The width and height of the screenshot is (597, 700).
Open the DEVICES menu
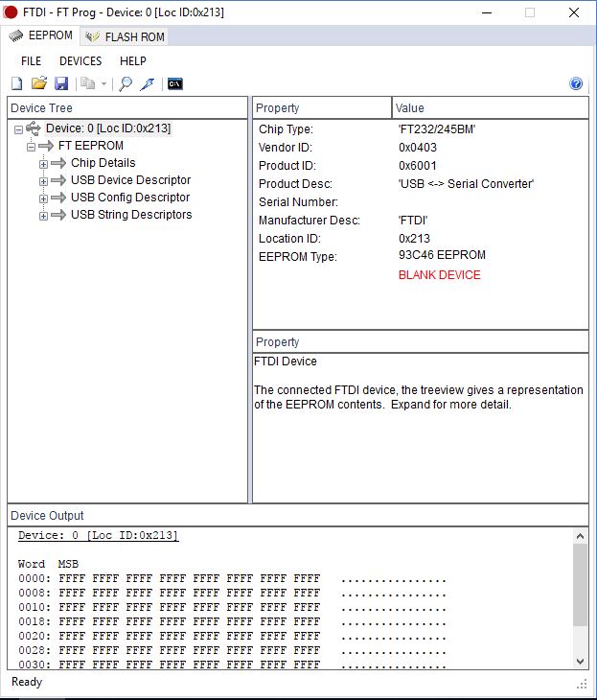point(80,61)
